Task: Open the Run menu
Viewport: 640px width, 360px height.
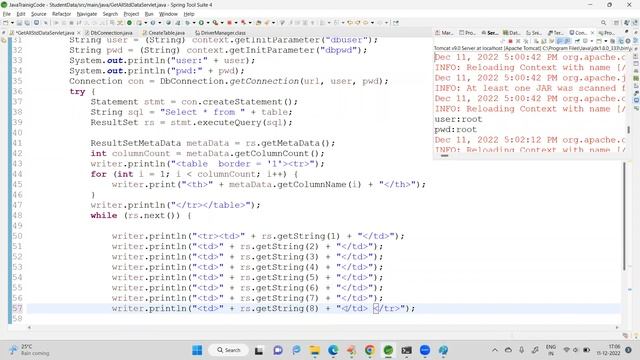Action: coord(149,14)
